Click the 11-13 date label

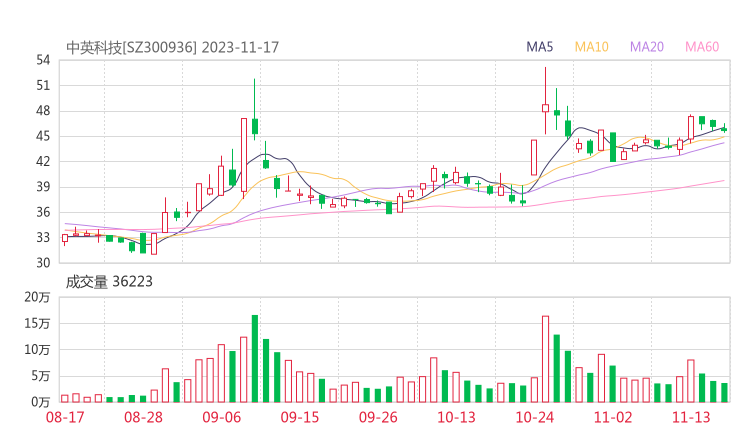[x=691, y=417]
